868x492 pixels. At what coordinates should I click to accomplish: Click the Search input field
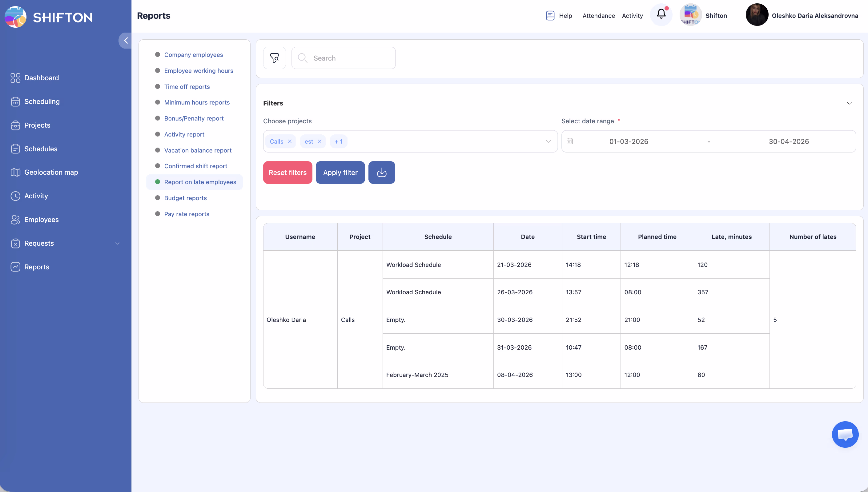point(352,58)
